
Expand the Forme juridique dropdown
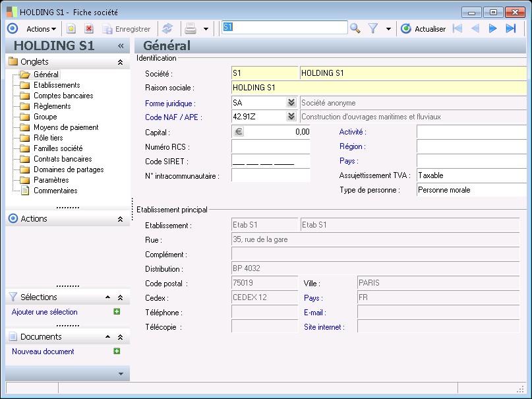pos(291,103)
